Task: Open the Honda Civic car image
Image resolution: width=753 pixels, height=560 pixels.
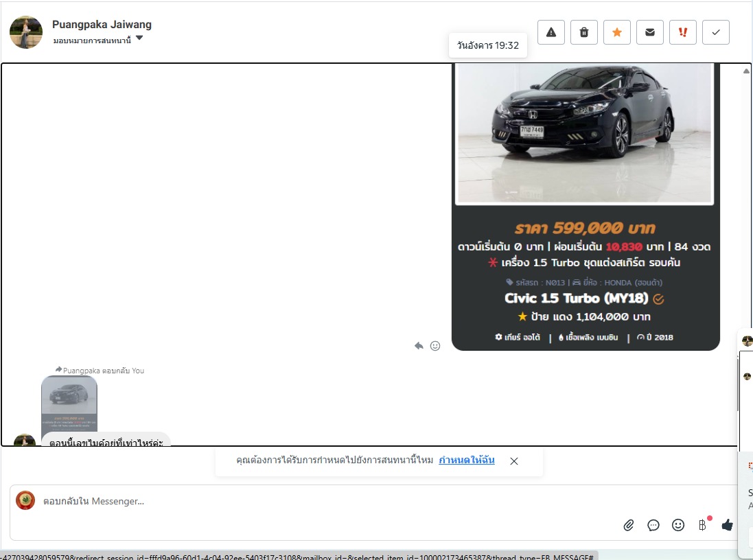Action: (x=584, y=133)
